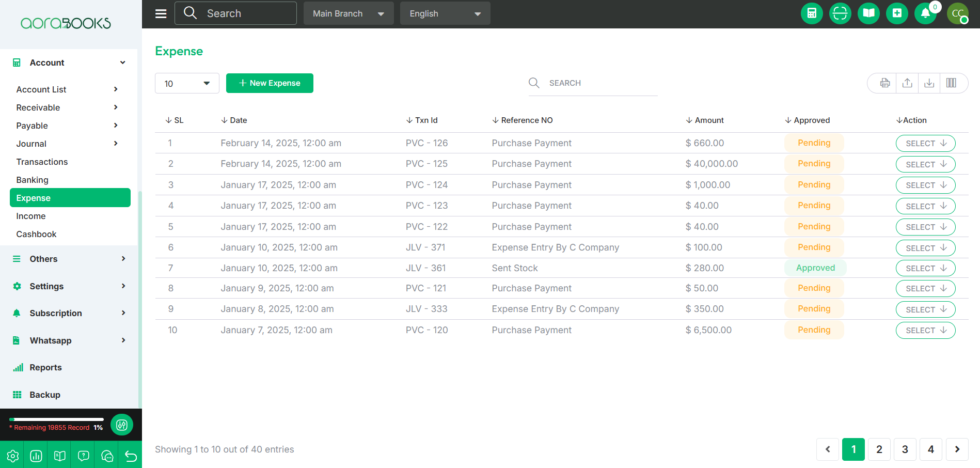Screen dimensions: 980x468
Task: Click the round scan icon in top bar
Action: coord(840,13)
